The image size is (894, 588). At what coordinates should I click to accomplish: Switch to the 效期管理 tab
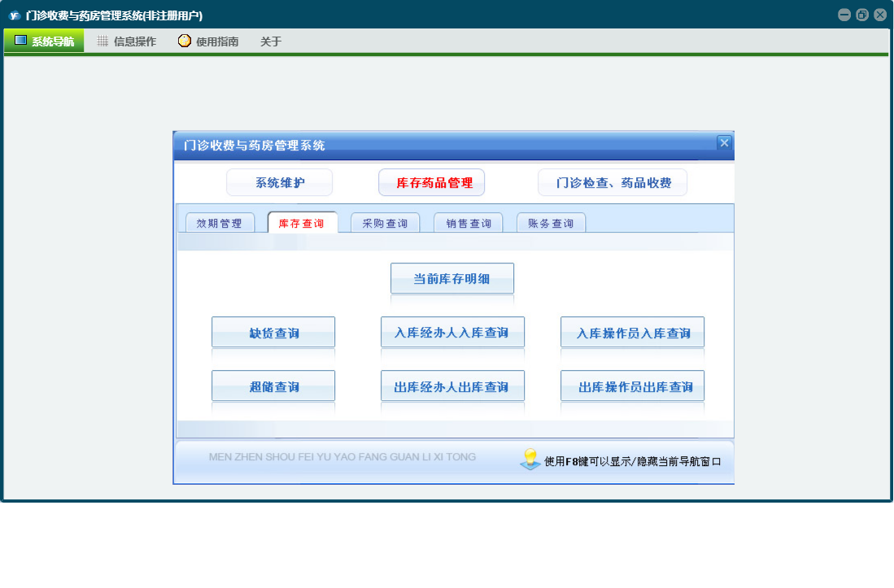(x=220, y=223)
